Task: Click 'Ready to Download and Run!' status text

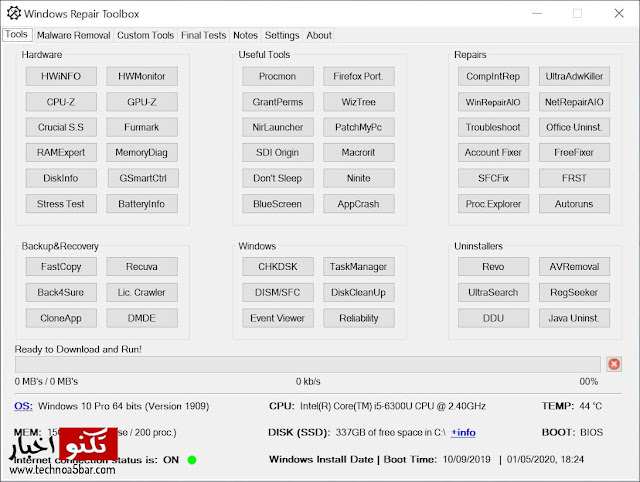Action: pyautogui.click(x=78, y=349)
